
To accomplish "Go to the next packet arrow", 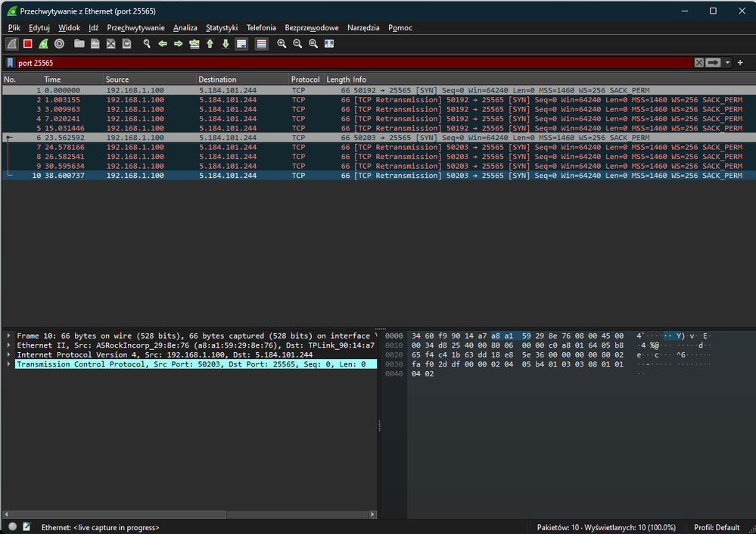I will (x=179, y=44).
